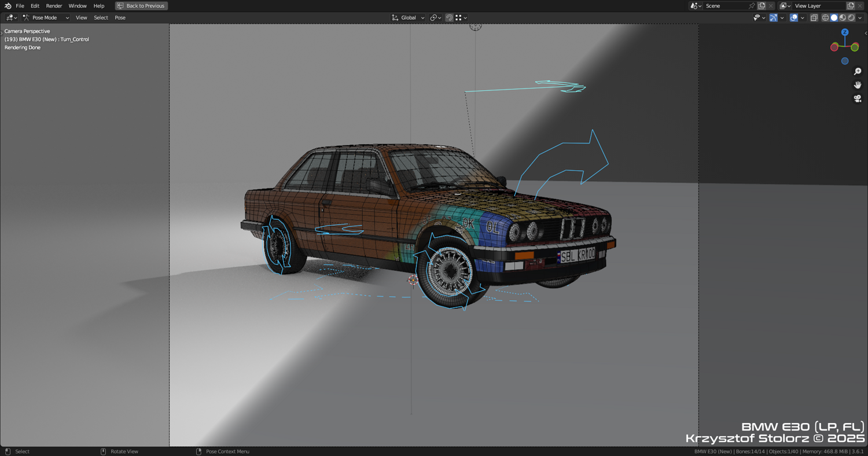This screenshot has height=456, width=868.
Task: Open the transform pivot point dropdown
Action: 435,18
